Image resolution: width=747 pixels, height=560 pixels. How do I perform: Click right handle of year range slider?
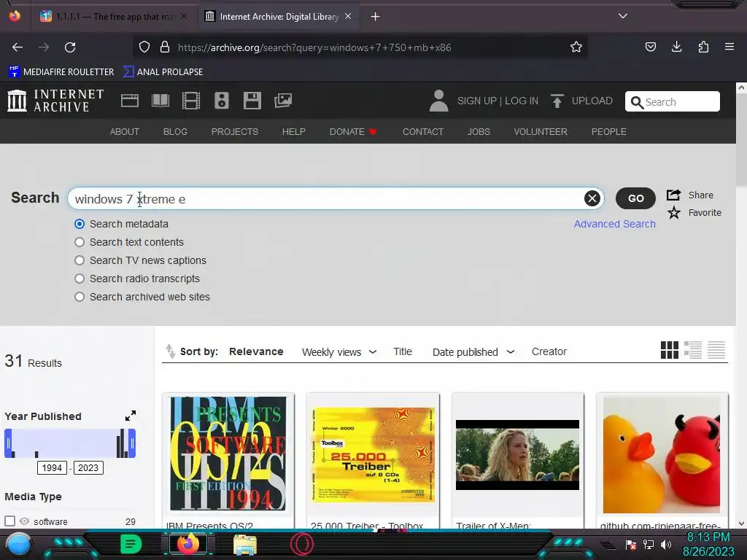point(132,443)
